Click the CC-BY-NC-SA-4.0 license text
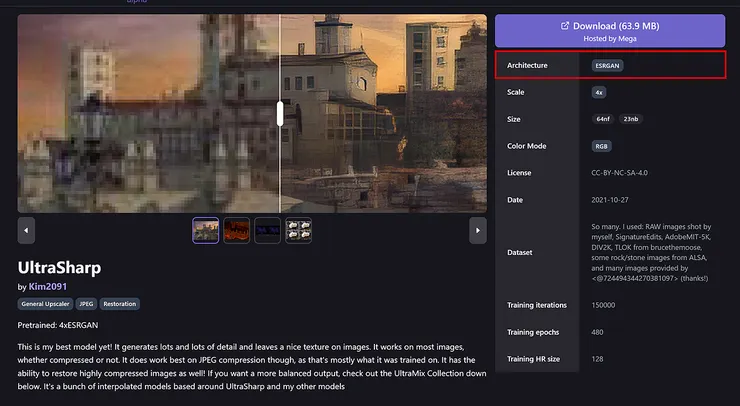The height and width of the screenshot is (406, 740). pyautogui.click(x=619, y=173)
